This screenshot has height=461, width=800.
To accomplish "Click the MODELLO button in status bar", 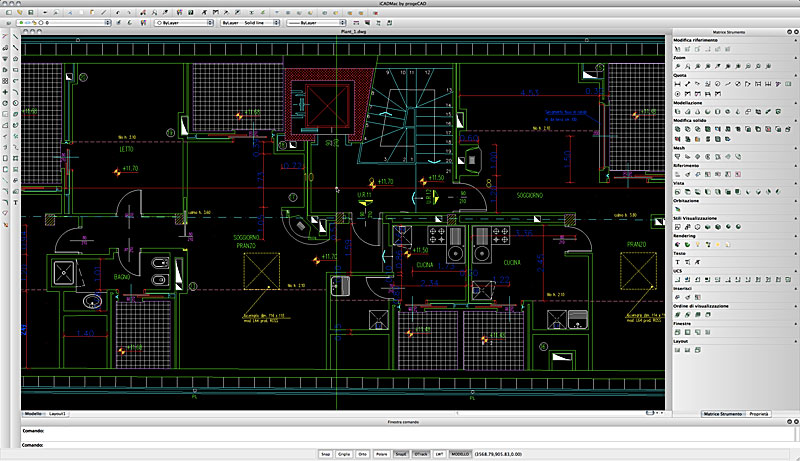I will tap(460, 454).
